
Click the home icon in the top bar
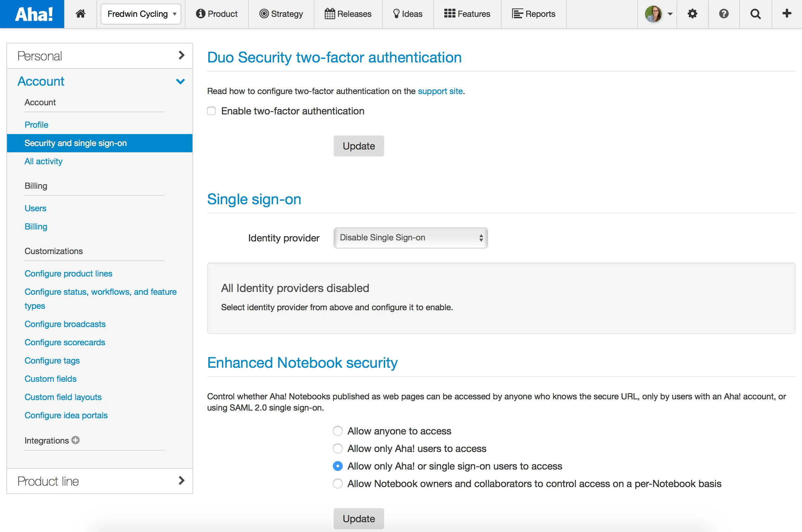(80, 14)
